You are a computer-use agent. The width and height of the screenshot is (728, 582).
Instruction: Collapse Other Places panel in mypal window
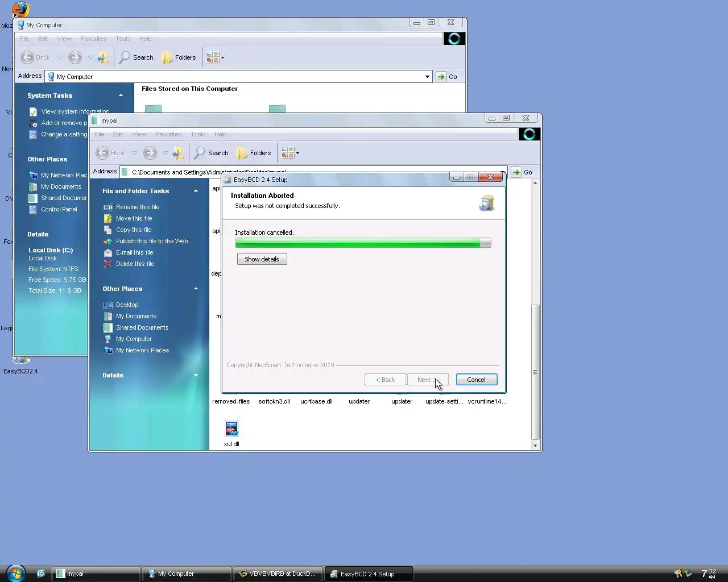click(x=196, y=289)
